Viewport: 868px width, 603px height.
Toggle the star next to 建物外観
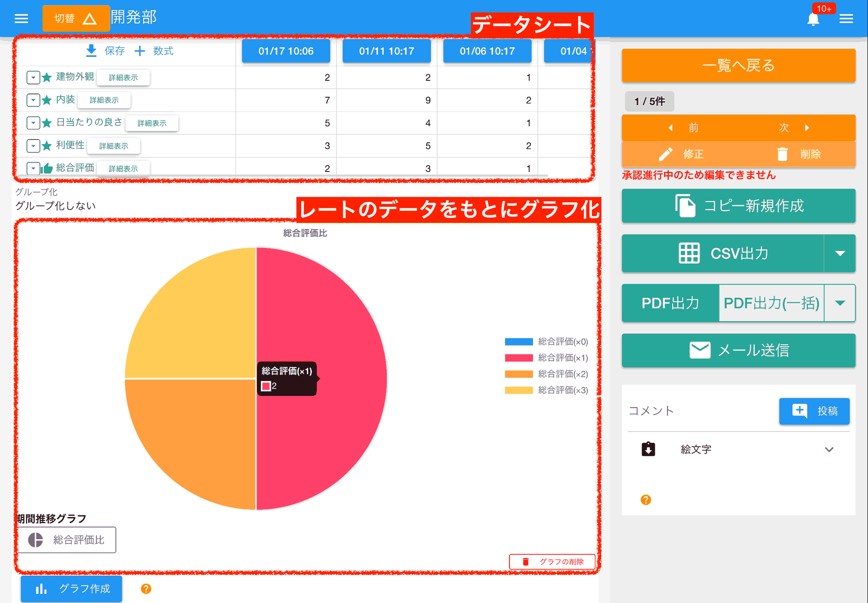tap(46, 77)
